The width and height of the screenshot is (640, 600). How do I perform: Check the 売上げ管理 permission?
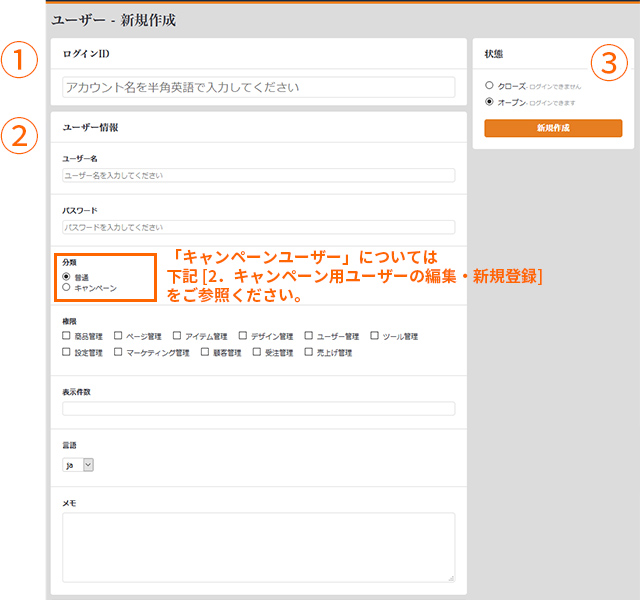(x=308, y=353)
